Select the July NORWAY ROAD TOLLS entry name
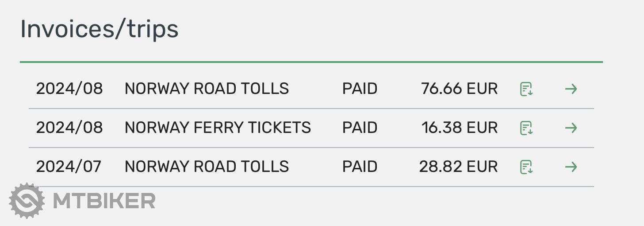The image size is (644, 226). (x=207, y=167)
